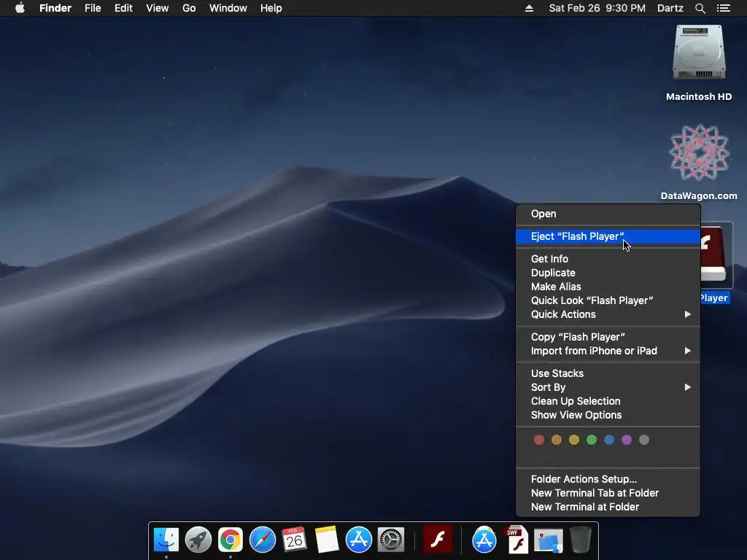
Task: Open Macintosh HD drive icon
Action: coord(699,52)
